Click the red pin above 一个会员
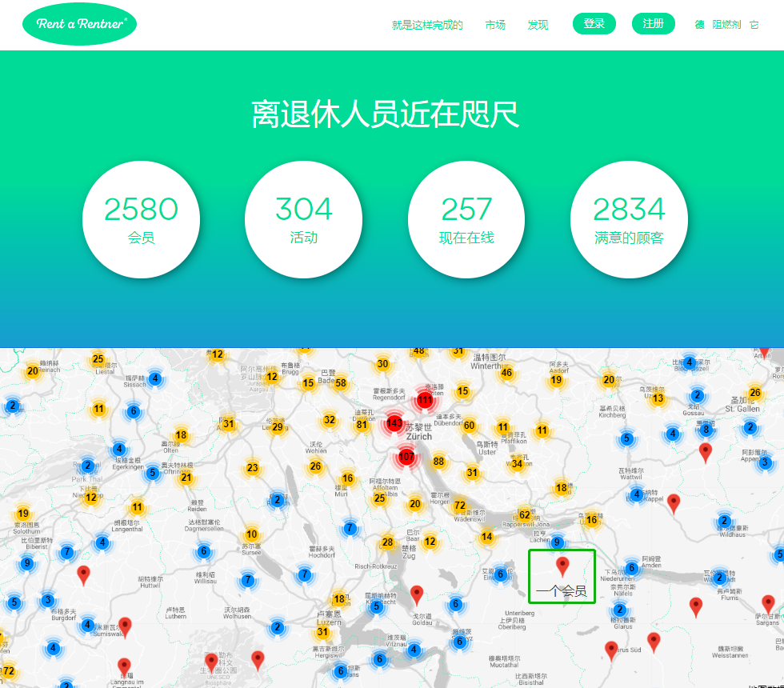This screenshot has width=784, height=688. [562, 566]
